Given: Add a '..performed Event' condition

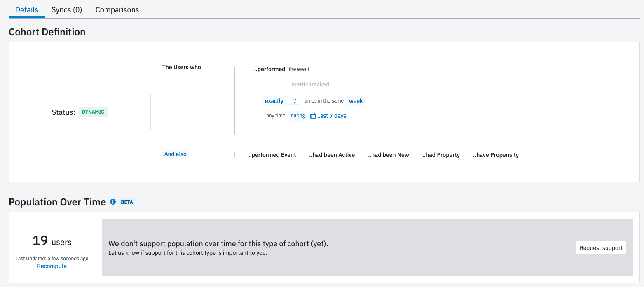Looking at the screenshot, I should pyautogui.click(x=272, y=155).
